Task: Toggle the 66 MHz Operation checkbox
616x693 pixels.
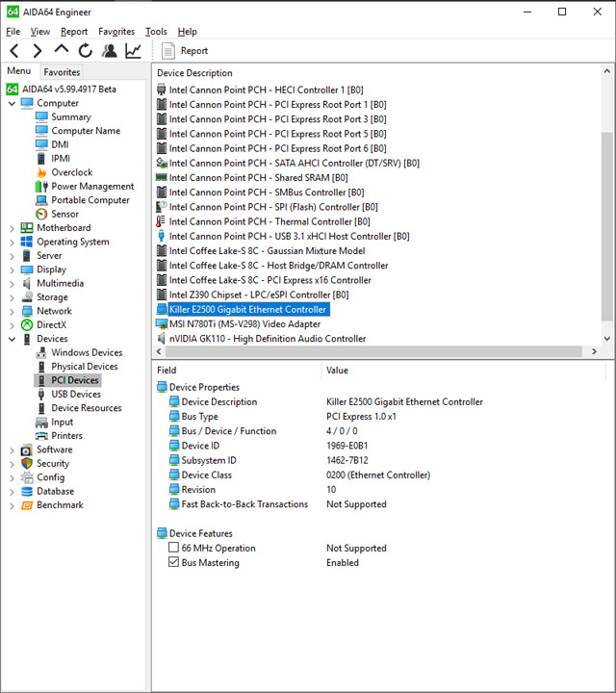Action: tap(173, 548)
